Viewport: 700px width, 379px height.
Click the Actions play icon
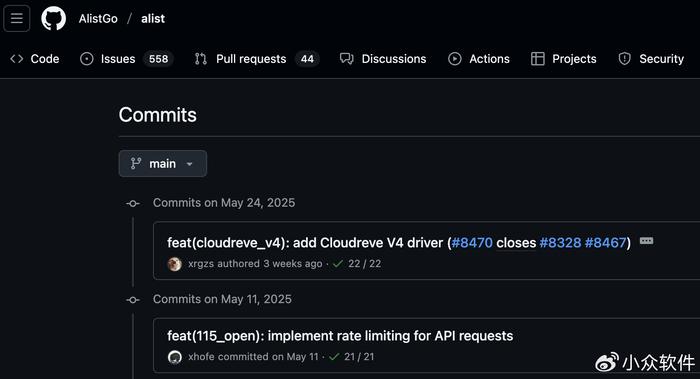pos(454,59)
